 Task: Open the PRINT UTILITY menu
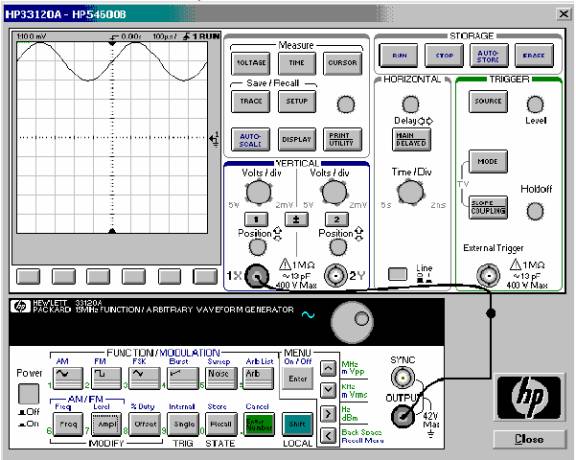pos(342,140)
